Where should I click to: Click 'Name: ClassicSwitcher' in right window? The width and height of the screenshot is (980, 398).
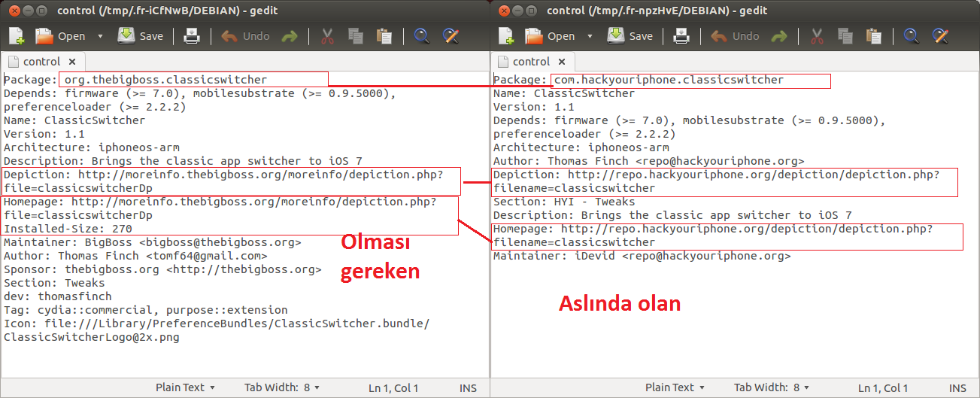tap(564, 93)
